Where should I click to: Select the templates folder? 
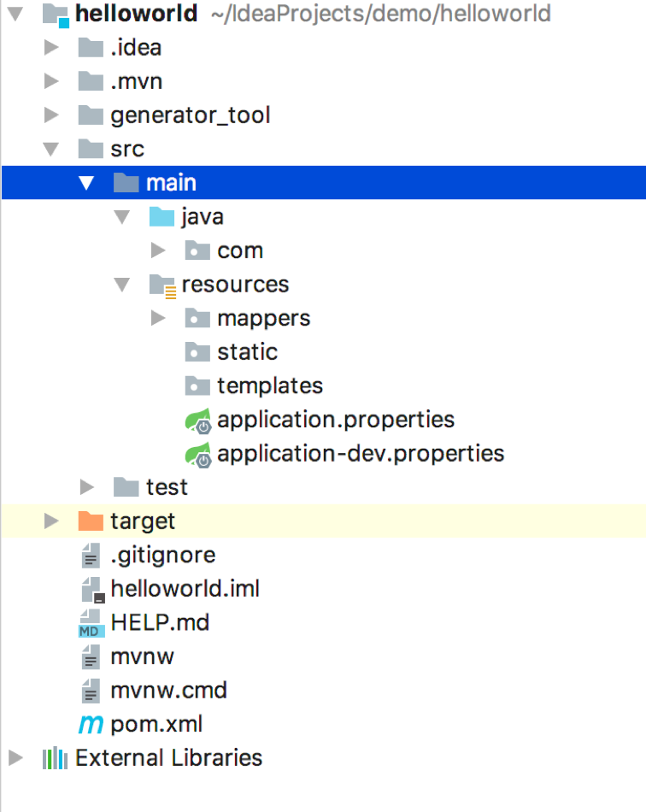(x=269, y=386)
